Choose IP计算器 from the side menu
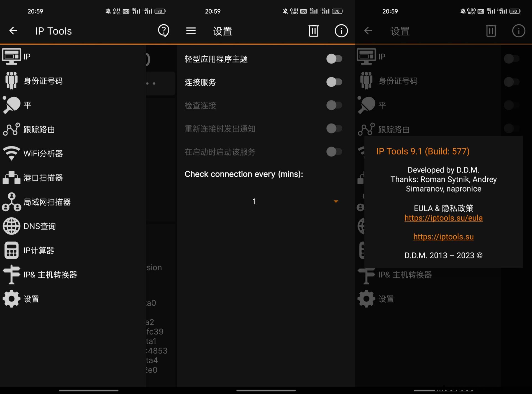 pyautogui.click(x=39, y=250)
